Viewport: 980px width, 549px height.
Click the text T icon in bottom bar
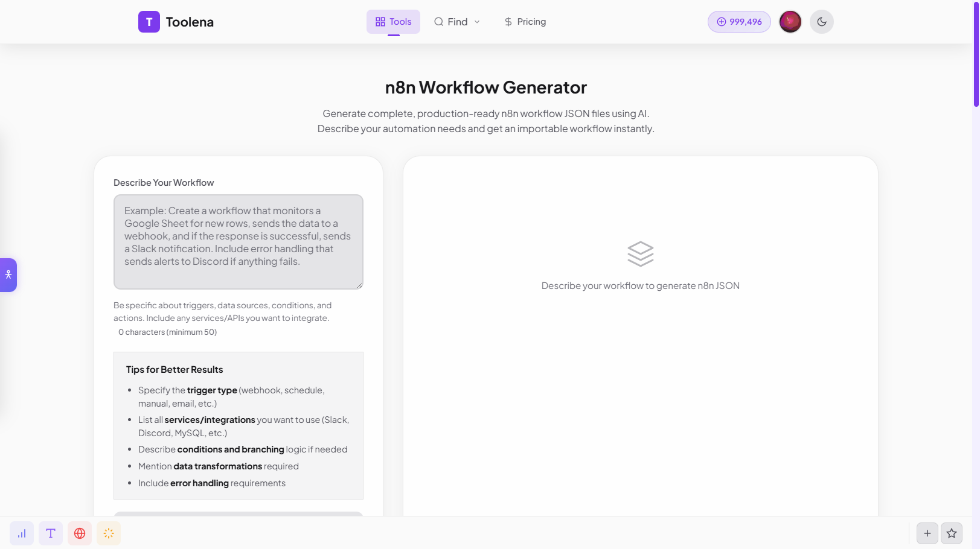tap(51, 533)
